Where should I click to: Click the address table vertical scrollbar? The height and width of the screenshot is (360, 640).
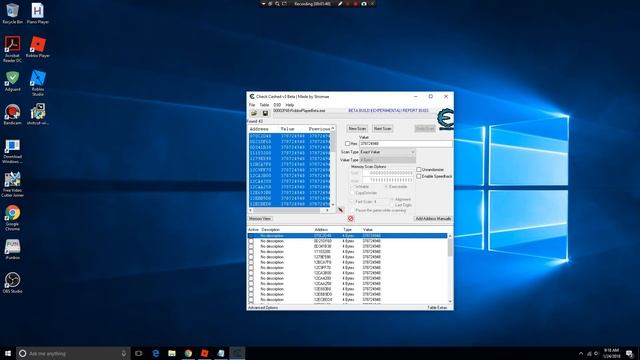[x=450, y=269]
